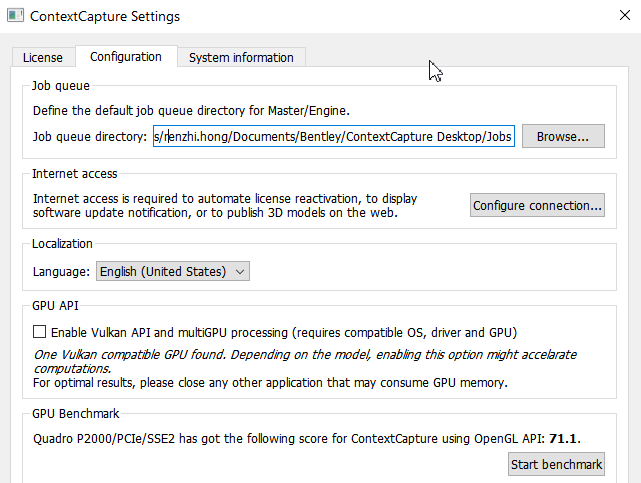The width and height of the screenshot is (641, 483).
Task: Click the Enable Vulkan API label text
Action: point(284,333)
